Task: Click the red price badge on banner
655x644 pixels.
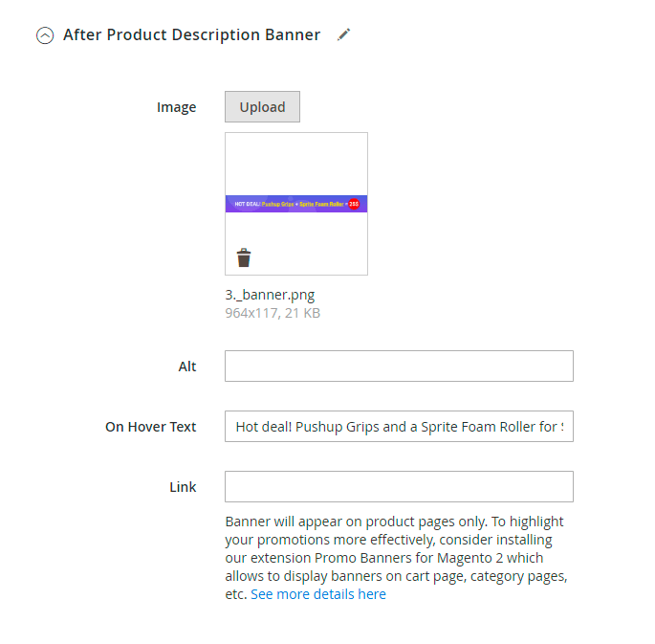Action: click(x=354, y=204)
